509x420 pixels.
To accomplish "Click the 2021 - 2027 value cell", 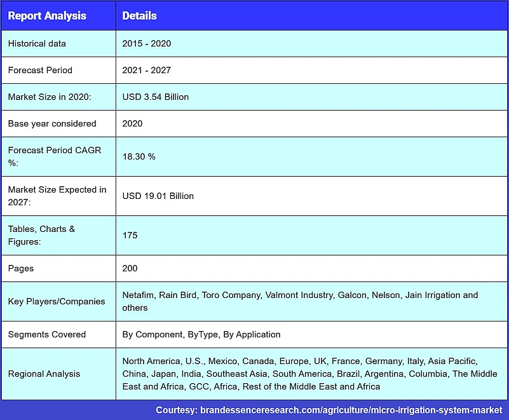I will point(147,71).
